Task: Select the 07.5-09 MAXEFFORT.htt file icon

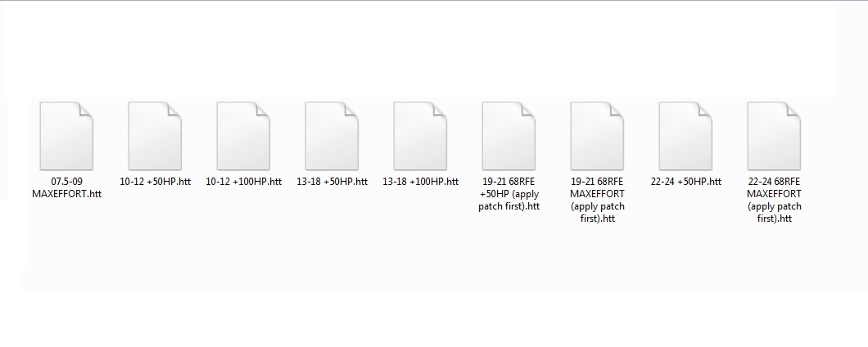Action: click(x=66, y=136)
